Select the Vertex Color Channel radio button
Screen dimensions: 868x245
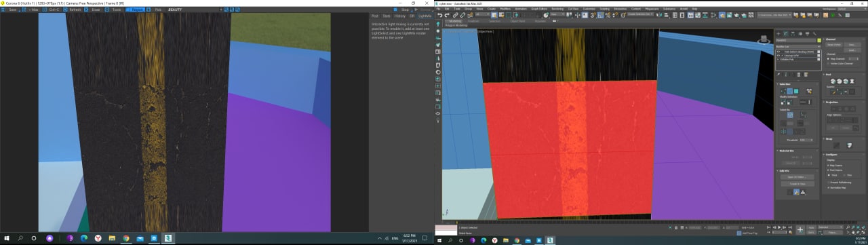pos(828,64)
